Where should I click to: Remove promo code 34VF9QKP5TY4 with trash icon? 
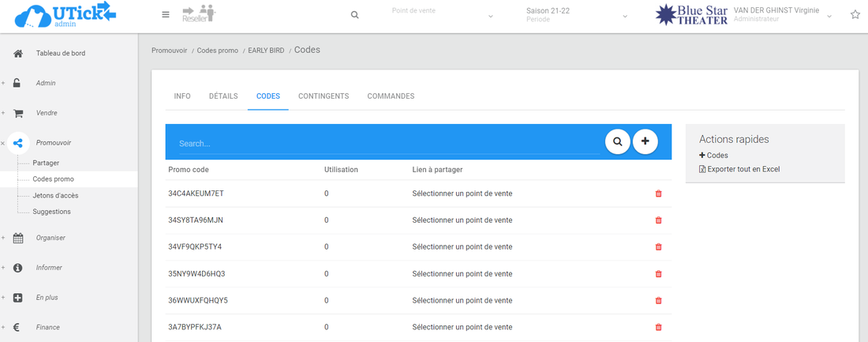pyautogui.click(x=659, y=247)
